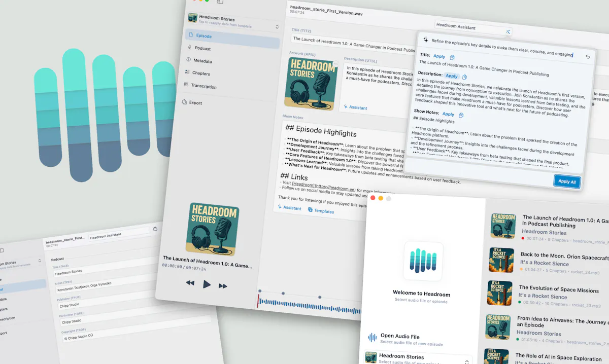Copy the suggested Title text

click(x=452, y=57)
